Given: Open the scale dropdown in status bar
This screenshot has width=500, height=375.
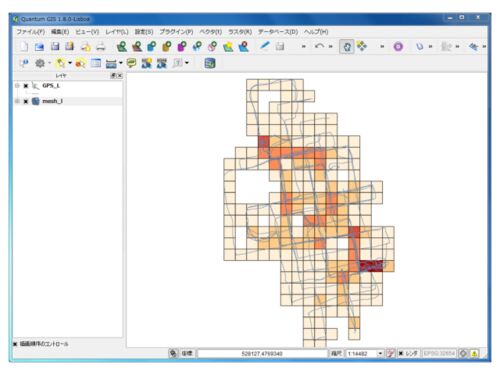Looking at the screenshot, I should click(380, 353).
